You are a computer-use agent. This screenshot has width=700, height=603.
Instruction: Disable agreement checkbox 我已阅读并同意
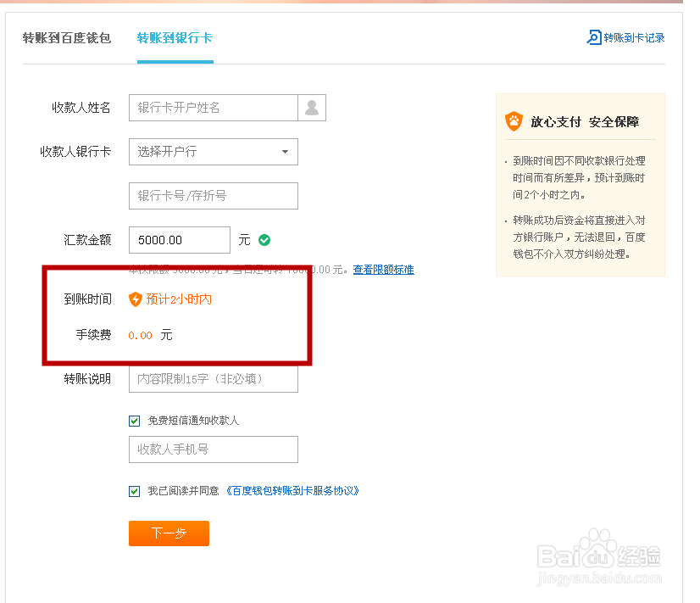(134, 490)
